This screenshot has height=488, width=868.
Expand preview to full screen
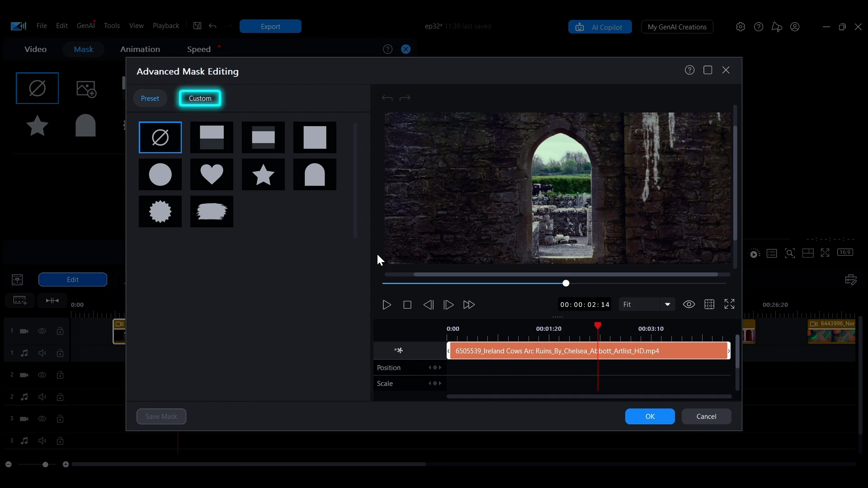[x=730, y=305]
